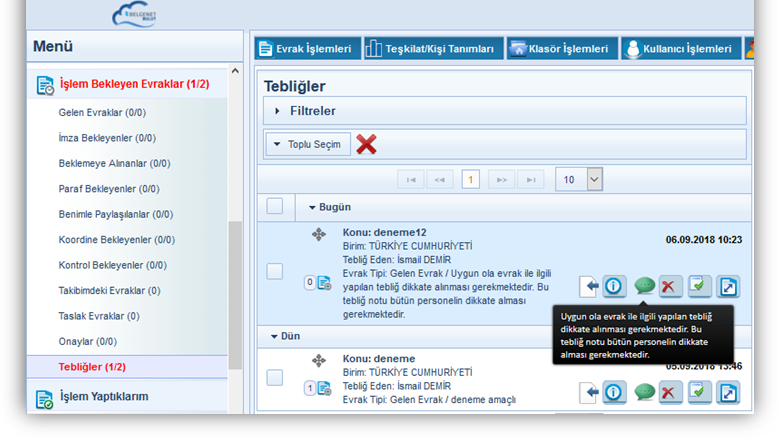Open the Toplu Seçim dropdown

pos(307,144)
